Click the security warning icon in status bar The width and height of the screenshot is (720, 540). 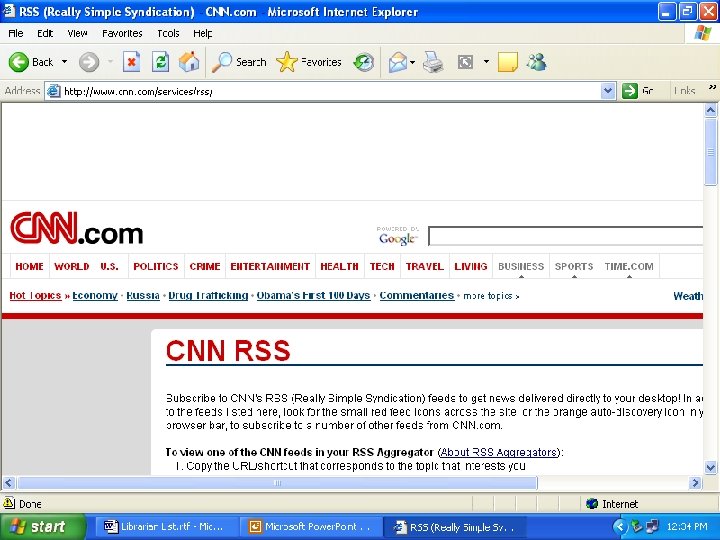(9, 503)
